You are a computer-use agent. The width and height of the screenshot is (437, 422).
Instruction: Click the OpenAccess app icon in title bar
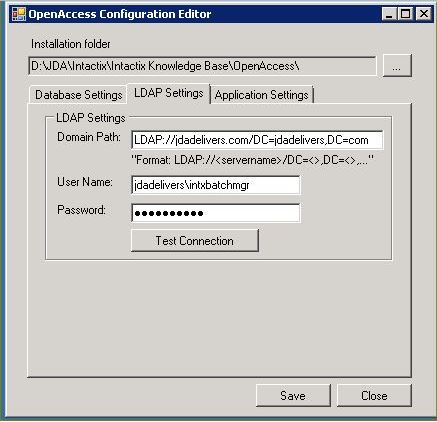[19, 14]
